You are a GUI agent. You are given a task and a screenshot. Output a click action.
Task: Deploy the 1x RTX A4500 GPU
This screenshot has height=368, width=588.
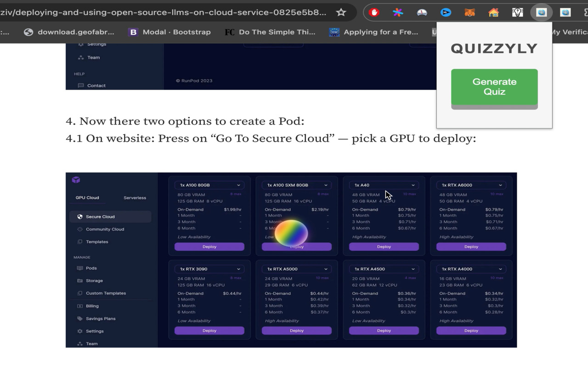point(384,330)
